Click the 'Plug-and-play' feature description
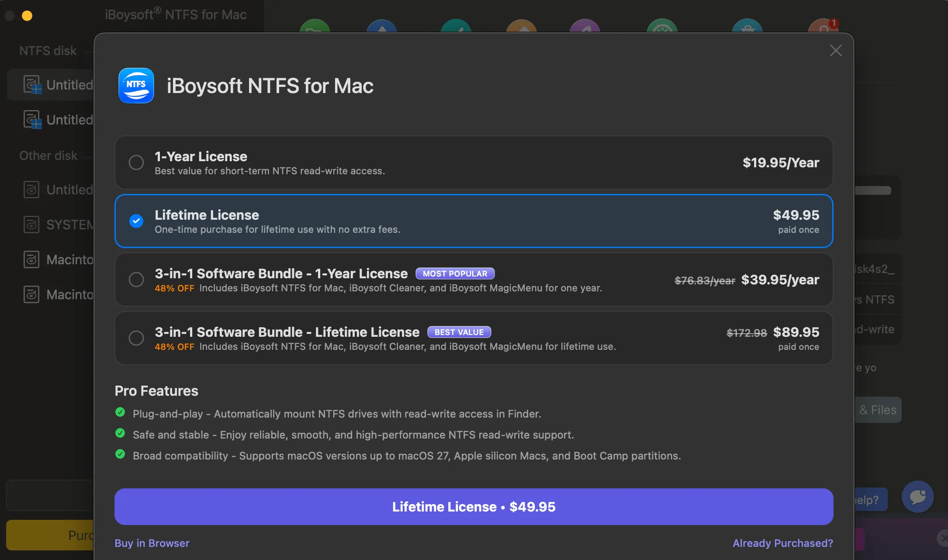This screenshot has width=948, height=560. [x=337, y=414]
